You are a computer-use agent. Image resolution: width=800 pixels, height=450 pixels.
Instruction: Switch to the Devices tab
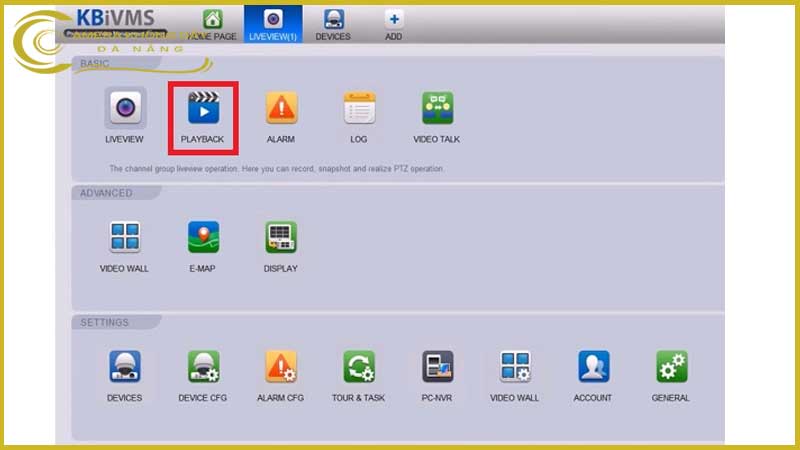click(x=333, y=24)
